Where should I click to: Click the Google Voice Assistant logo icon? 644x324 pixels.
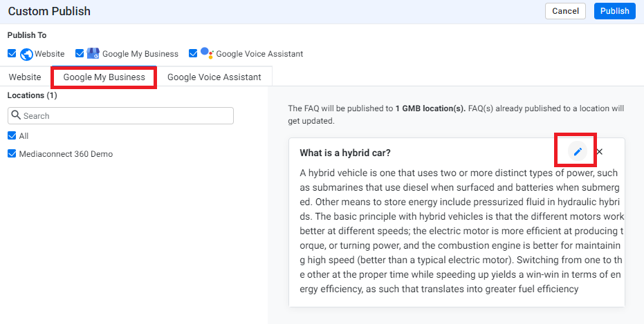(207, 53)
